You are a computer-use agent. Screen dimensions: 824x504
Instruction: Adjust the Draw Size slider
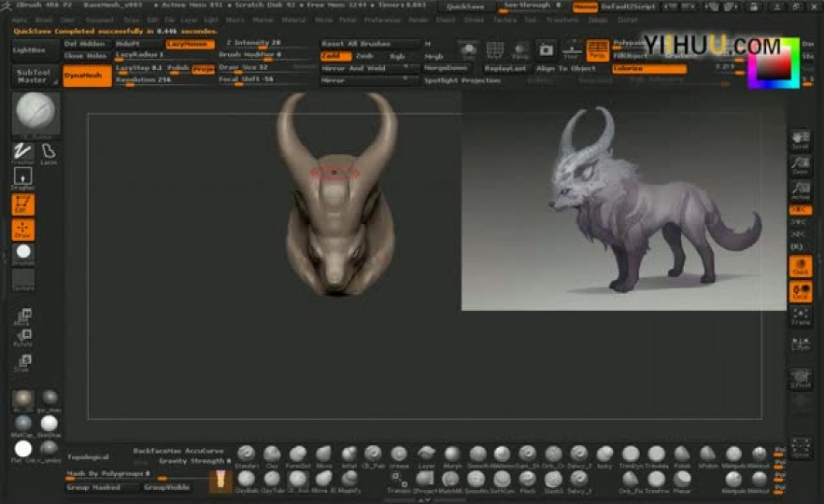pos(266,68)
